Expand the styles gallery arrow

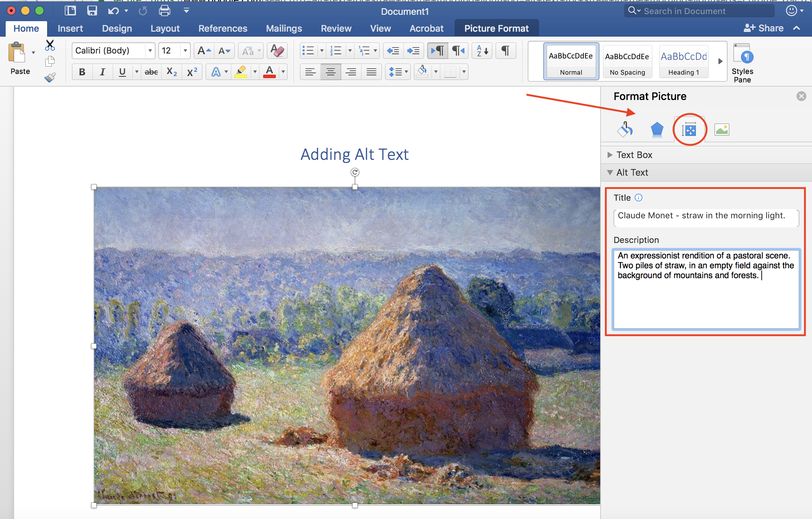pyautogui.click(x=720, y=61)
